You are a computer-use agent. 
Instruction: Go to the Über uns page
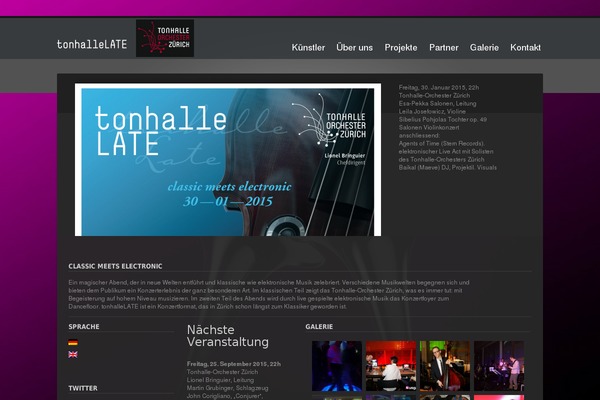(354, 47)
